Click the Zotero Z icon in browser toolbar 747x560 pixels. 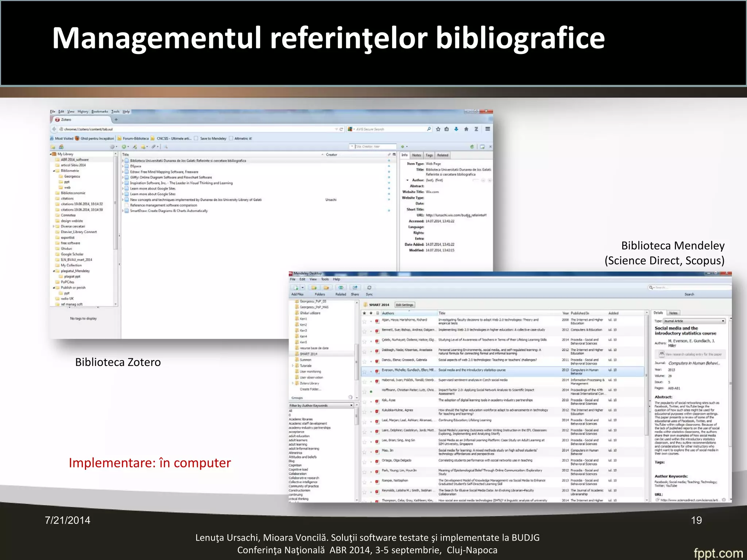point(476,129)
